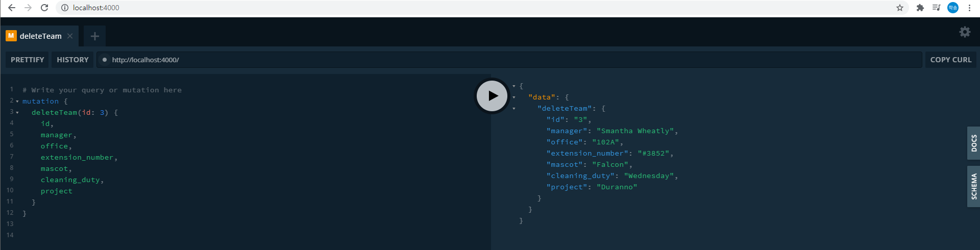This screenshot has width=980, height=250.
Task: Open browser extensions puzzle icon
Action: (920, 8)
